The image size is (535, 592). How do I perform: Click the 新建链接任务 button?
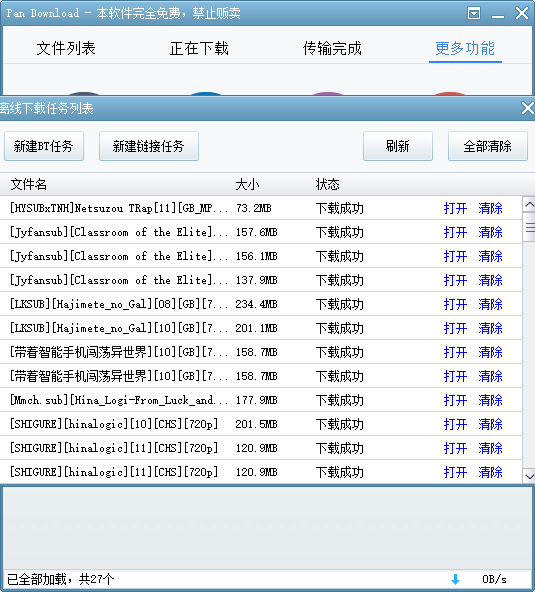click(x=149, y=146)
